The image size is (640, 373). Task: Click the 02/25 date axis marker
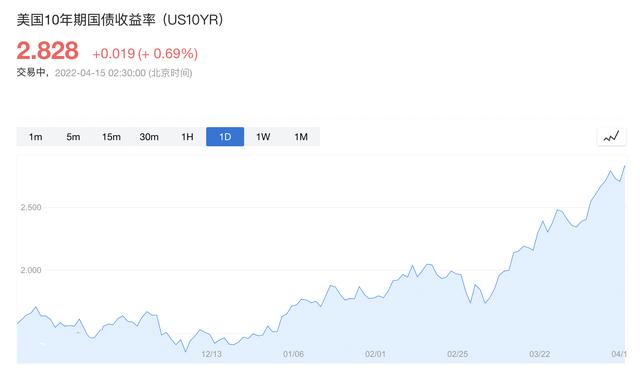[x=458, y=354]
